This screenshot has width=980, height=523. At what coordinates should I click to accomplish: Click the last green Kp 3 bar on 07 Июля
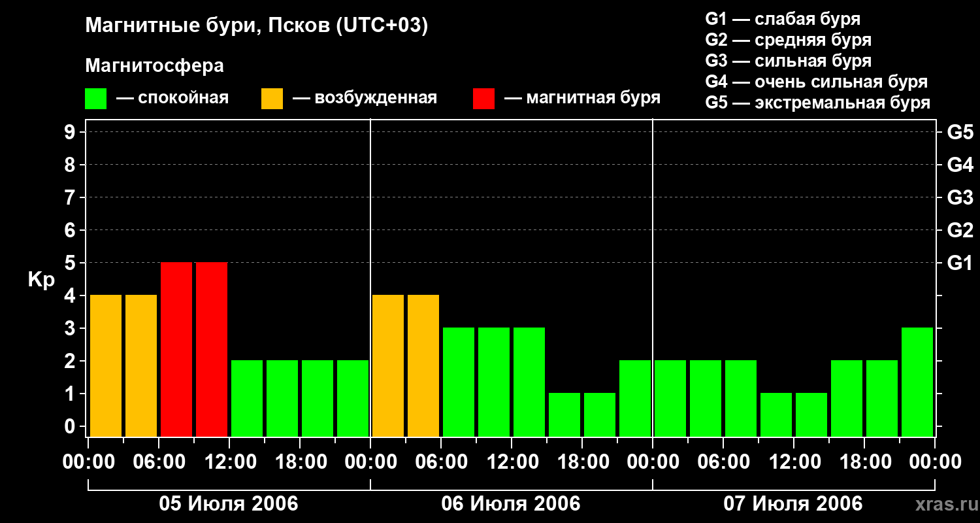pos(917,382)
